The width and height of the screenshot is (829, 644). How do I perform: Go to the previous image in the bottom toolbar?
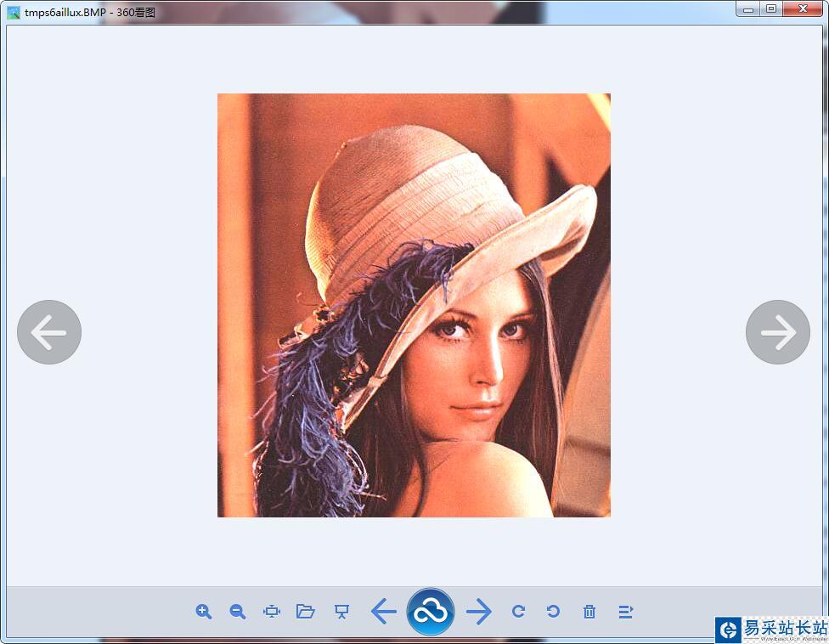(384, 612)
